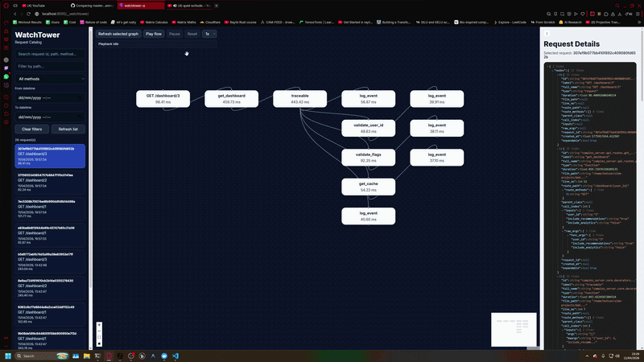Screen dimensions: 644x362
Task: Switch to quiet solitude YouTube tab
Action: [189, 6]
